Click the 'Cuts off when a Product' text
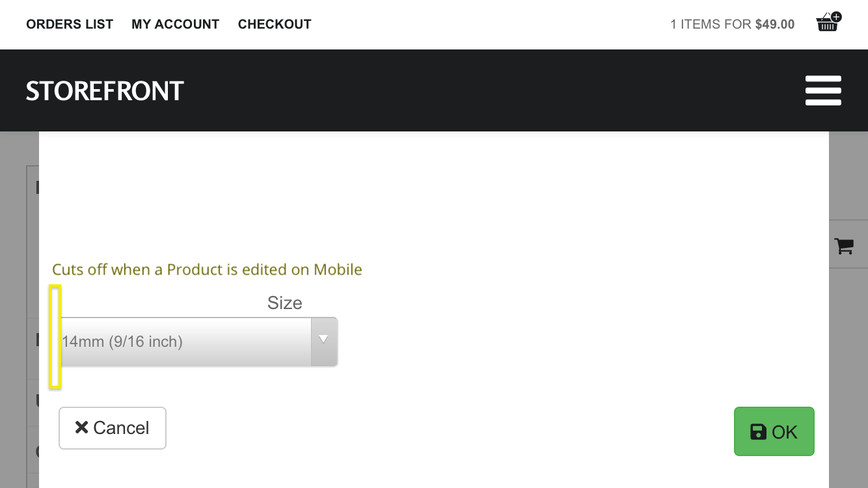Screen dimensions: 868x488 click(x=207, y=269)
